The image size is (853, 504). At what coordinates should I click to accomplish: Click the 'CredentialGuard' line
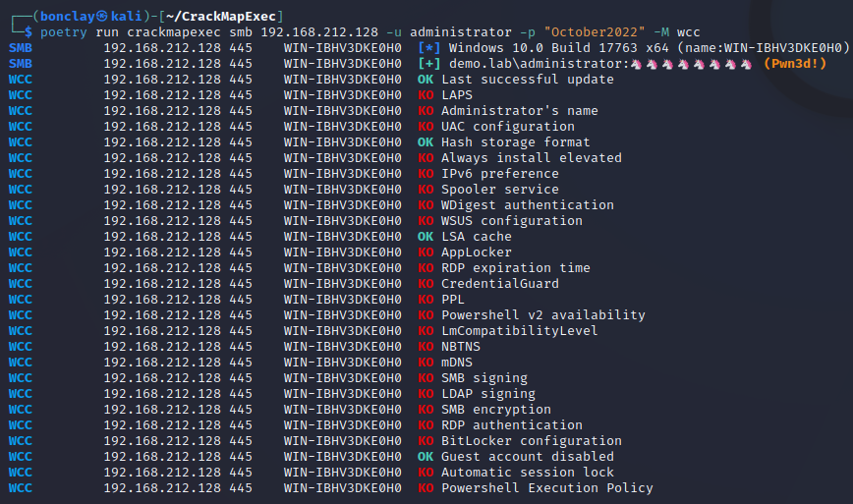(x=500, y=284)
